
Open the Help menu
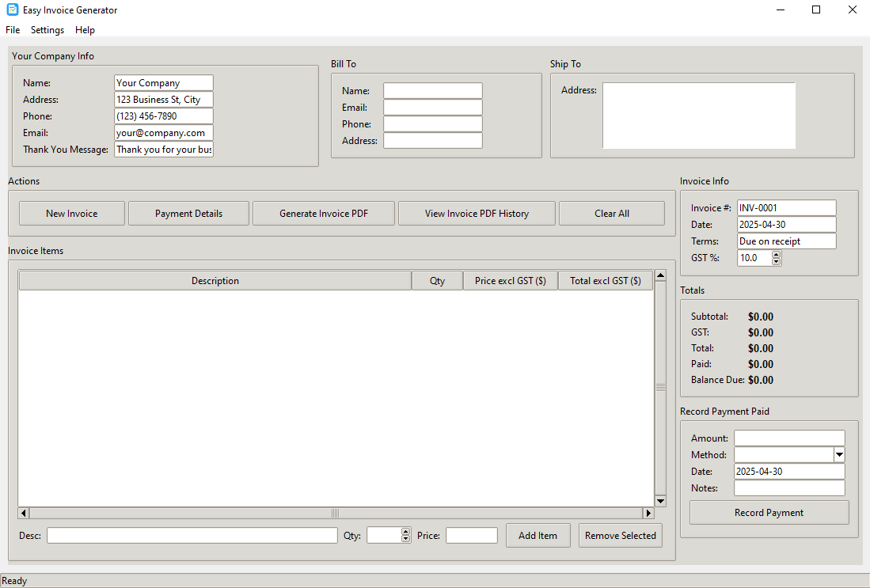point(85,30)
